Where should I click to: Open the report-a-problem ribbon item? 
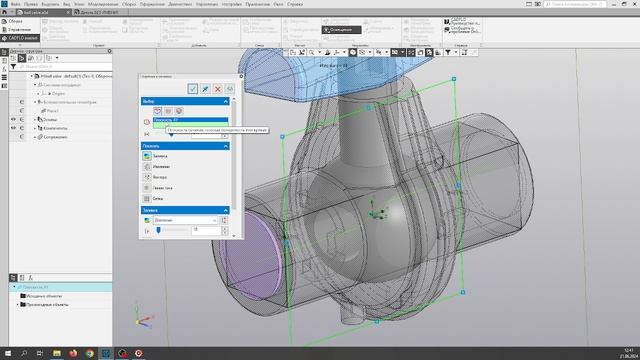tap(462, 30)
